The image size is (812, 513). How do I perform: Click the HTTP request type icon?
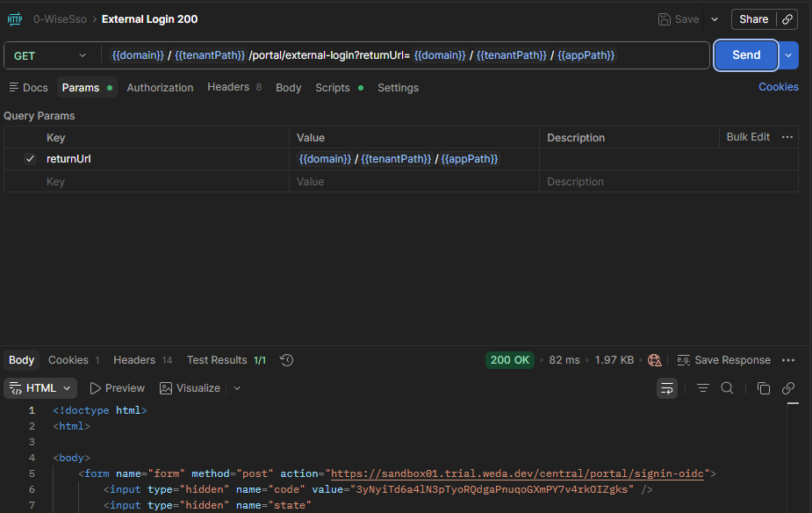point(15,19)
